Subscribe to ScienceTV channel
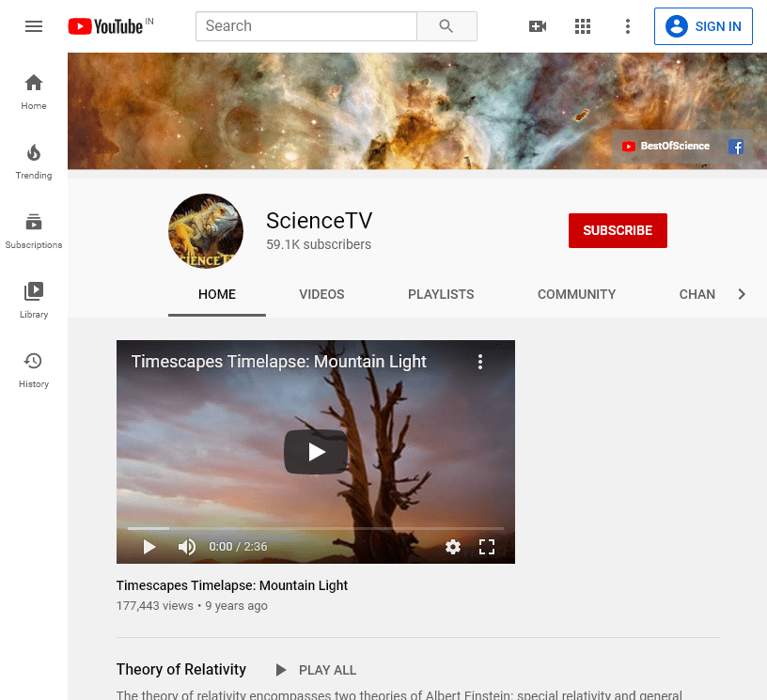 (x=618, y=231)
